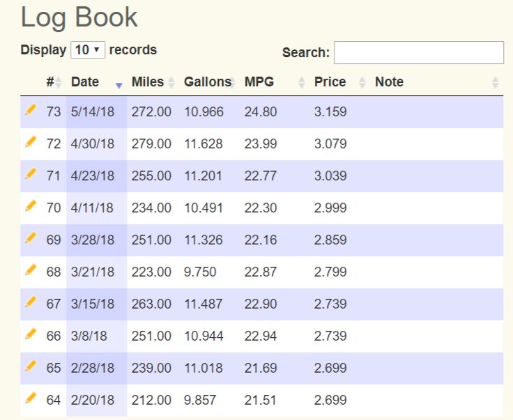Image resolution: width=513 pixels, height=420 pixels.
Task: Click the Price column sort arrows icon
Action: pos(362,82)
